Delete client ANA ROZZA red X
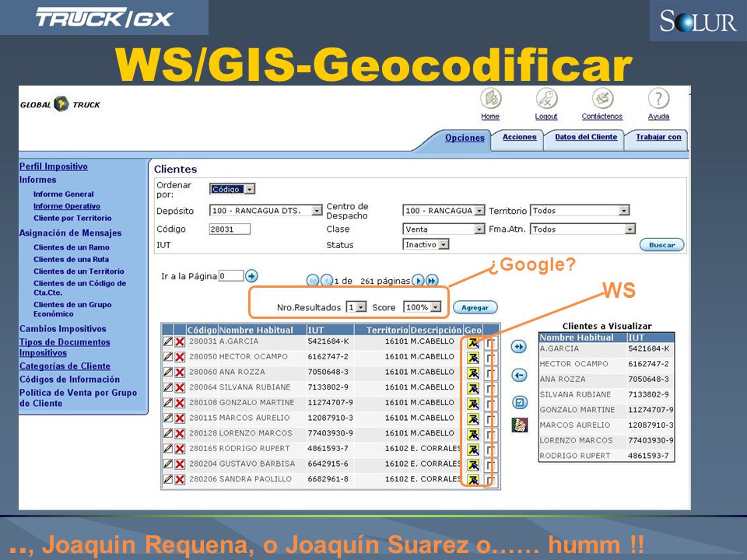The image size is (747, 560). [180, 372]
